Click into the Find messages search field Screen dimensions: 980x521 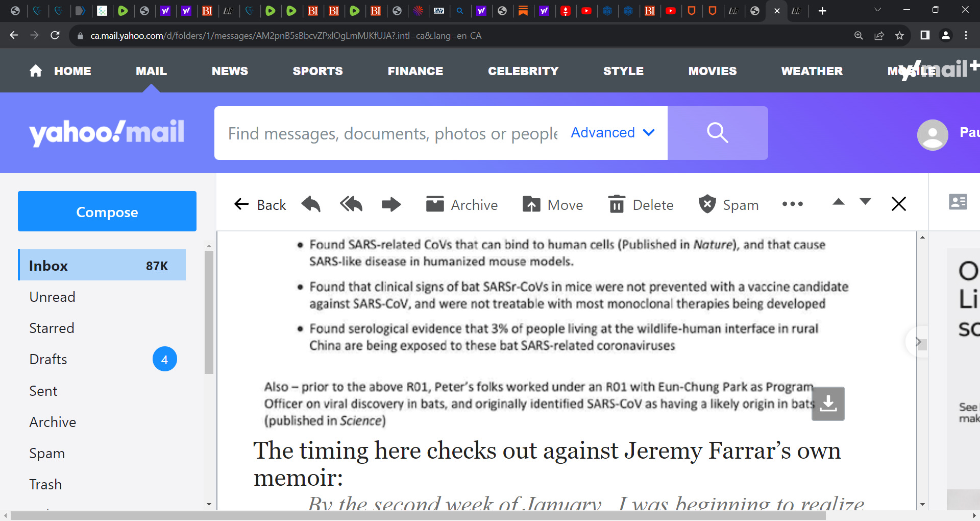coord(393,133)
